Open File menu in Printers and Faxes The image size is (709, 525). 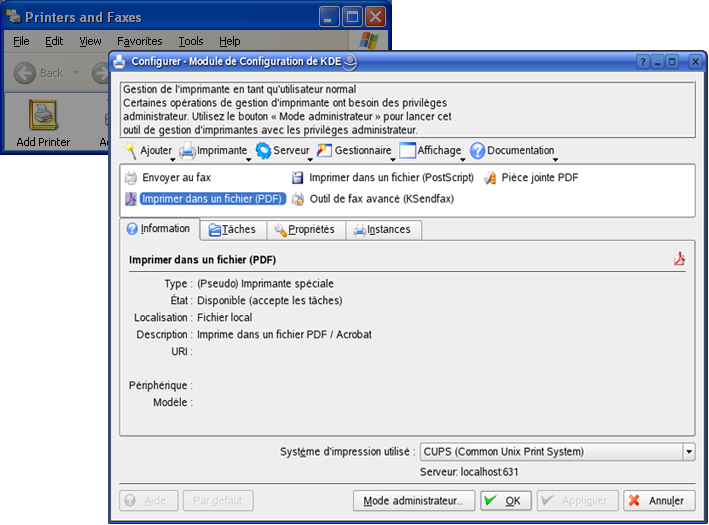point(21,41)
